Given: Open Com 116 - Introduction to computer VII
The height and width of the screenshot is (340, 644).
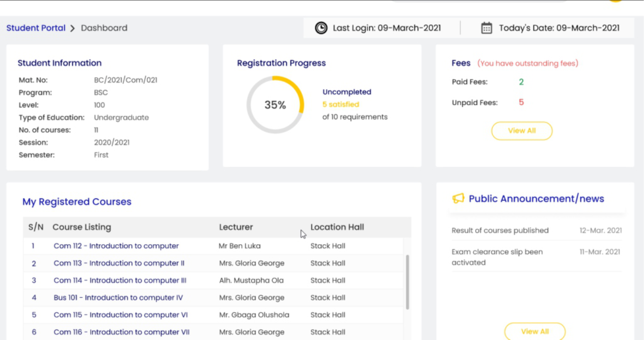Looking at the screenshot, I should coord(121,332).
